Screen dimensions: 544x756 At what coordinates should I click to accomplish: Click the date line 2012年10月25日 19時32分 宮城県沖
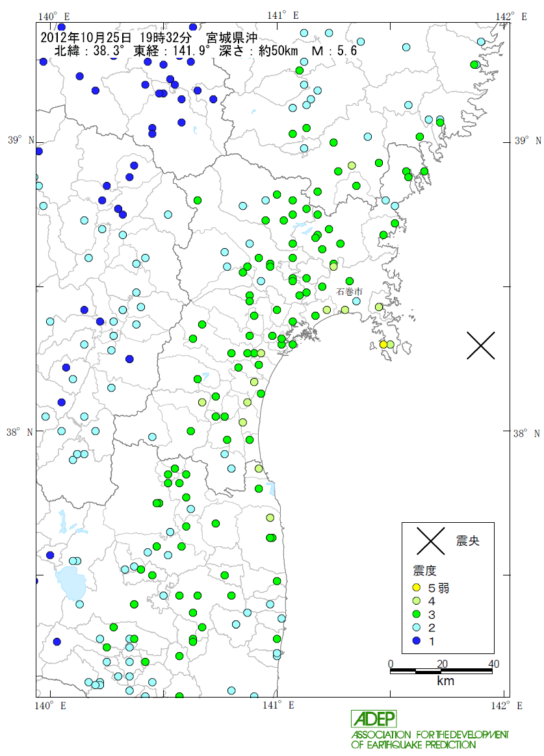point(149,38)
